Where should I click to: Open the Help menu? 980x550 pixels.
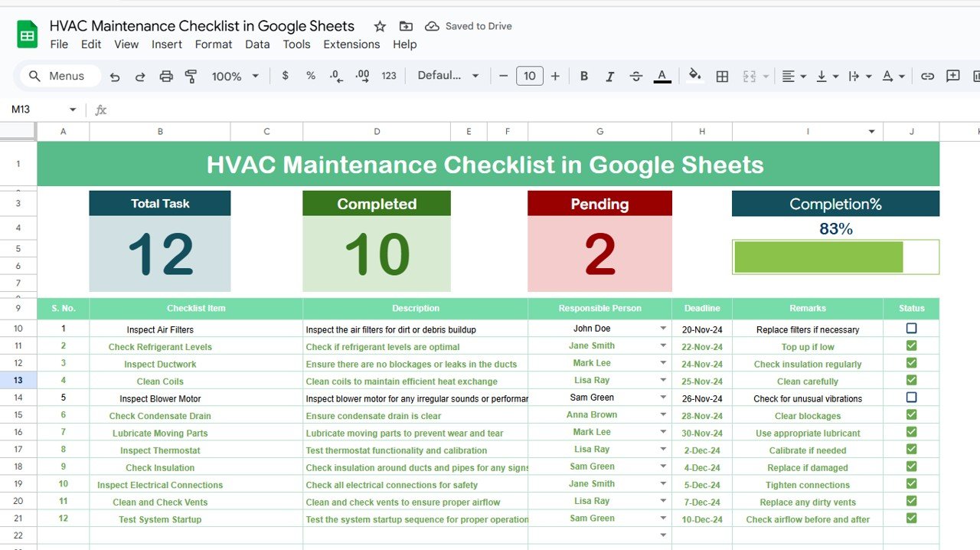[405, 44]
